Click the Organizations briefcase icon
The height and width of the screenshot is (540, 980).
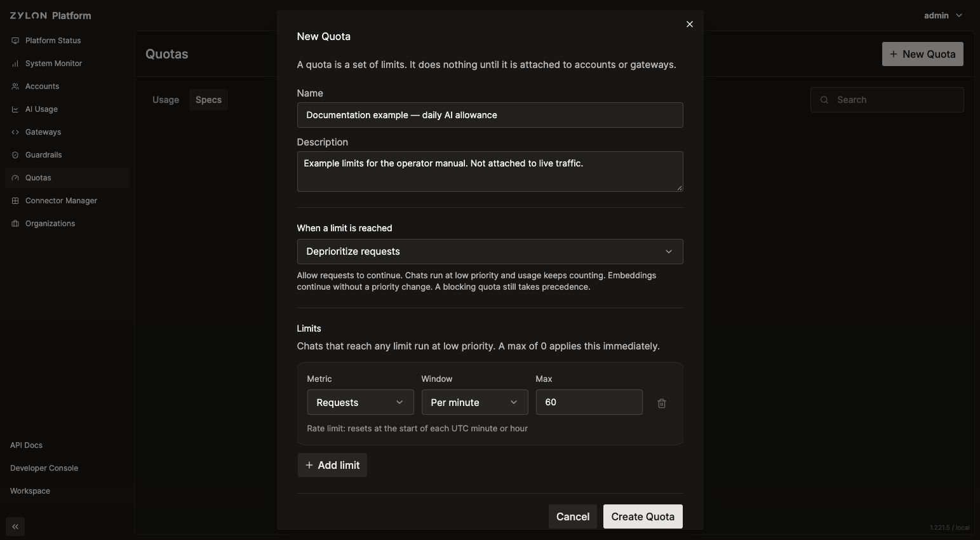tap(15, 224)
